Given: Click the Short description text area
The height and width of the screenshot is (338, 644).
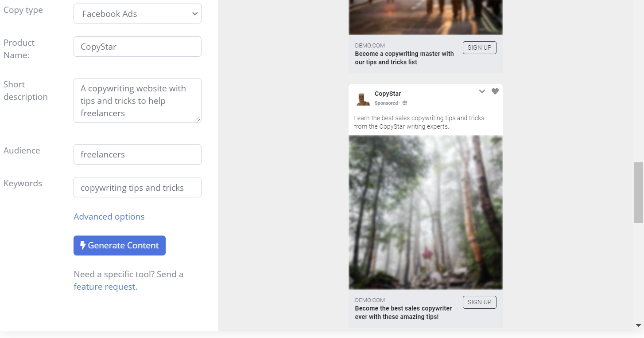Looking at the screenshot, I should (137, 100).
